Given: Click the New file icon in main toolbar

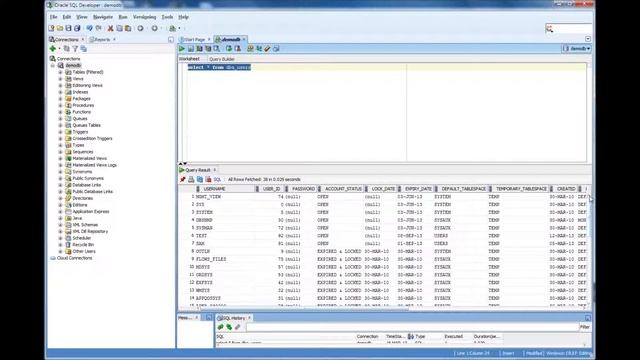Looking at the screenshot, I should tap(51, 28).
